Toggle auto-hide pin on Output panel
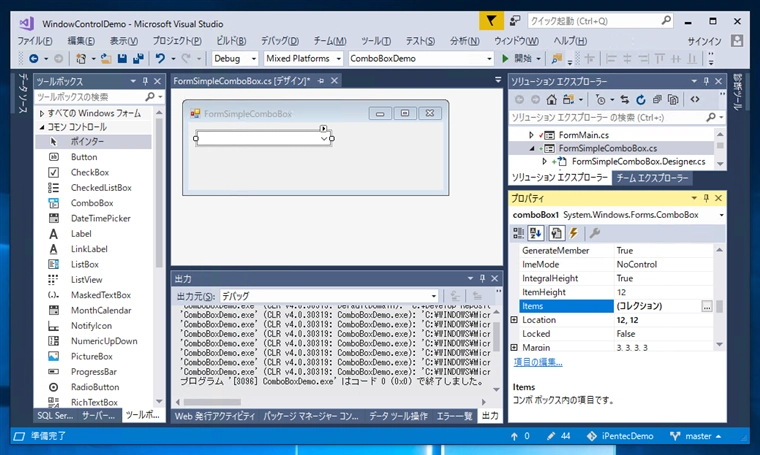 click(x=482, y=278)
